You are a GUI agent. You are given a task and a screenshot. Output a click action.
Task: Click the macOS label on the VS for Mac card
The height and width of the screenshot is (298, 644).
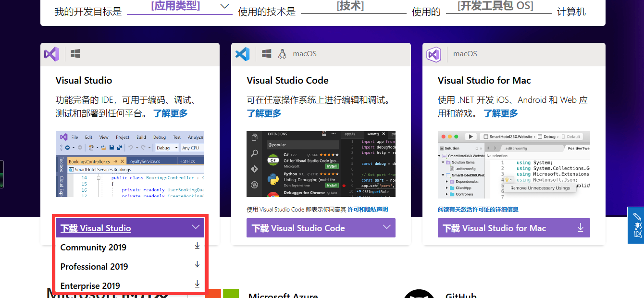tap(465, 54)
